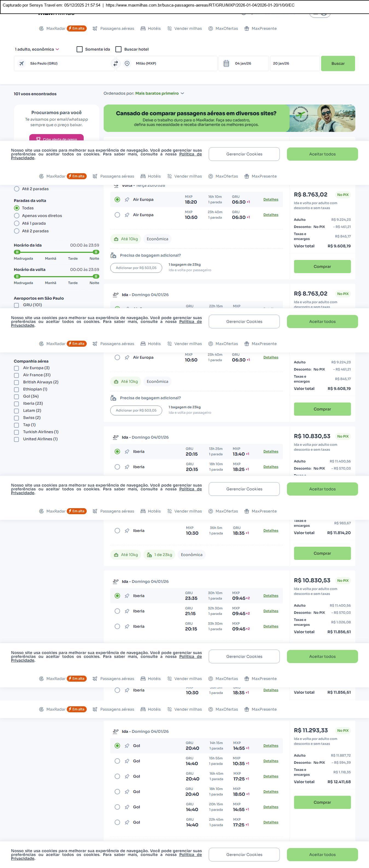This screenshot has width=369, height=868.
Task: Check the Somente ida checkbox
Action: [x=80, y=49]
